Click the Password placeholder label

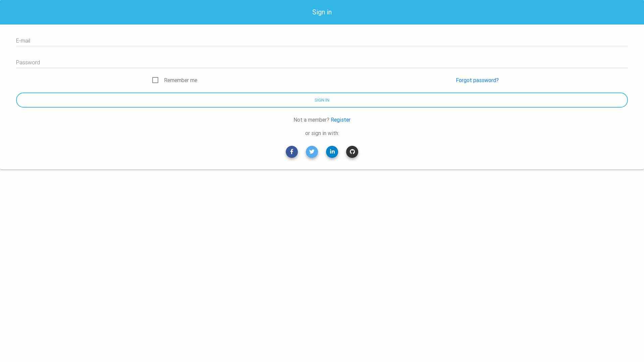pos(28,63)
